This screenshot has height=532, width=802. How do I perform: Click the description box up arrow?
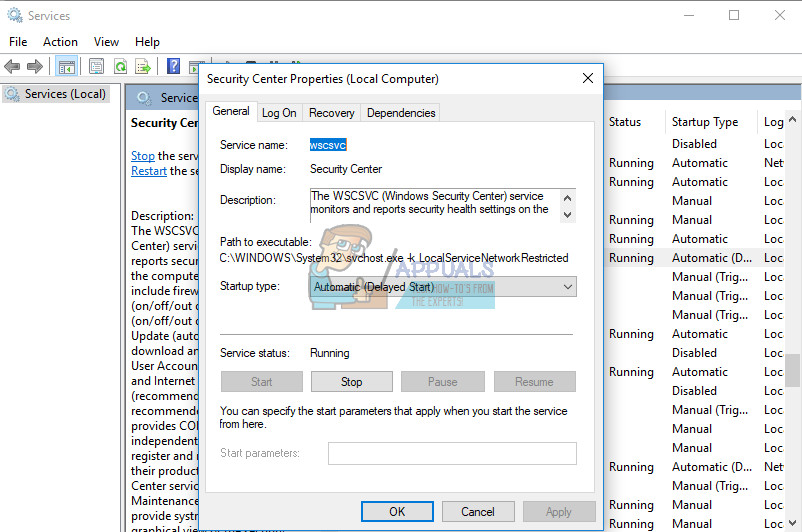point(567,197)
